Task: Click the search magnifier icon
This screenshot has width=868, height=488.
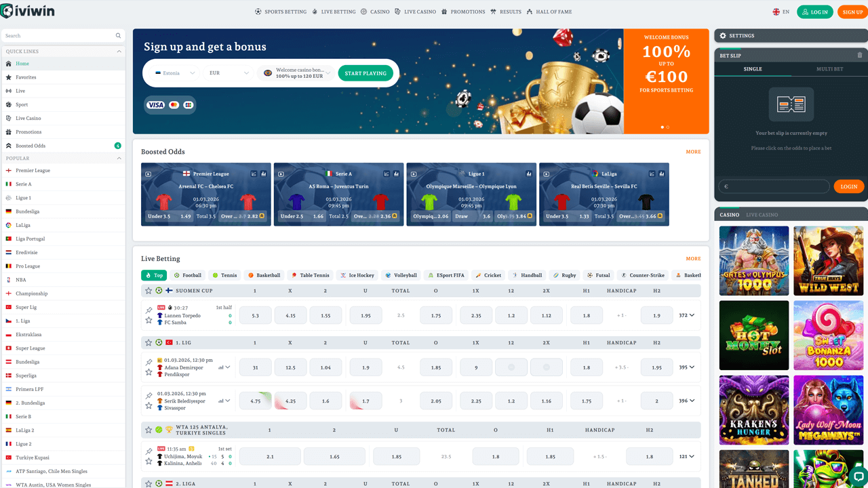Action: (x=118, y=36)
